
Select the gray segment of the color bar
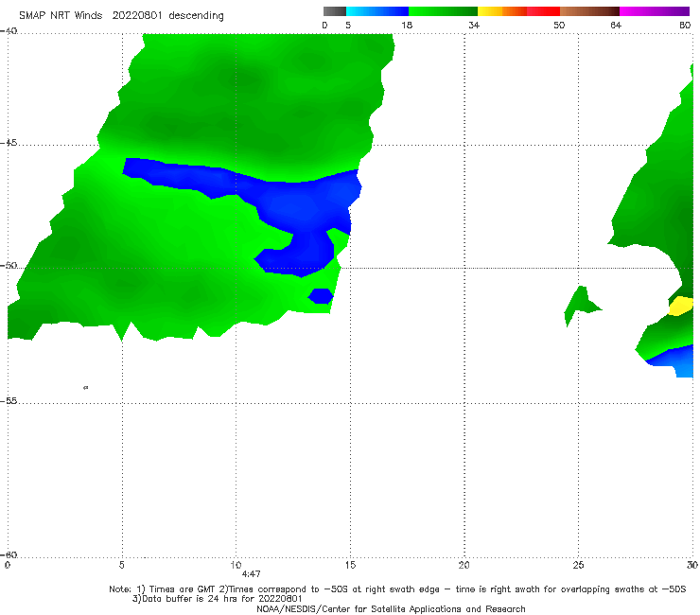tap(335, 11)
